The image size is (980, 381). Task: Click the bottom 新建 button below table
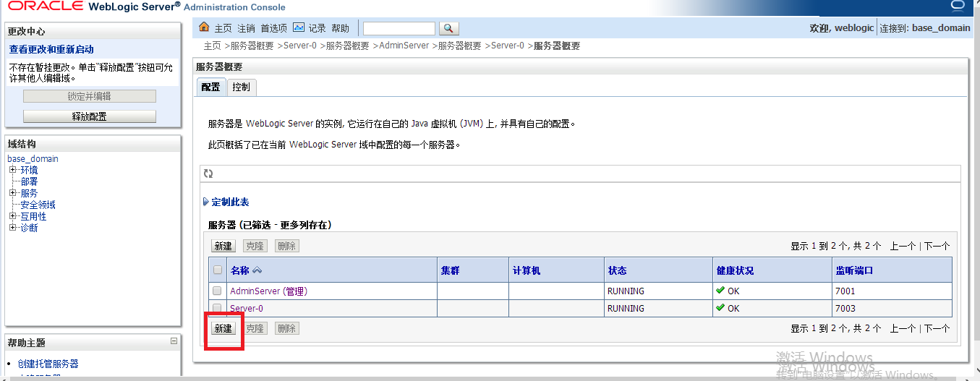(x=223, y=328)
